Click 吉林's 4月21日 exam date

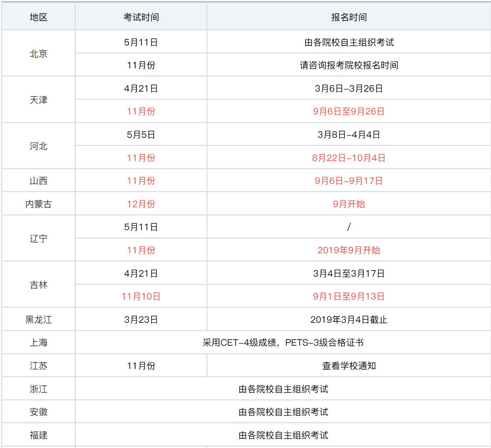point(141,273)
